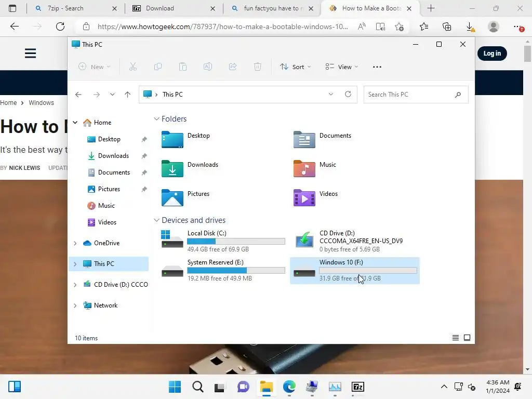Collapse the Home tree node
Image resolution: width=532 pixels, height=399 pixels.
(75, 123)
